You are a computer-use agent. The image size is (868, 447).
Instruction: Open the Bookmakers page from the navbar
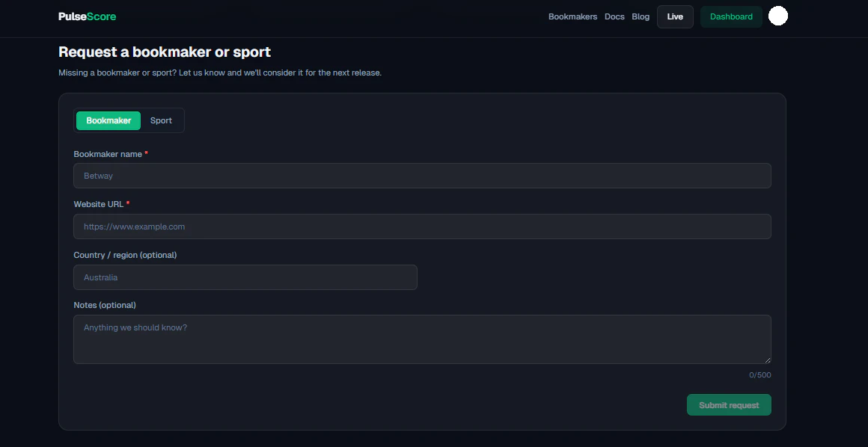[572, 16]
